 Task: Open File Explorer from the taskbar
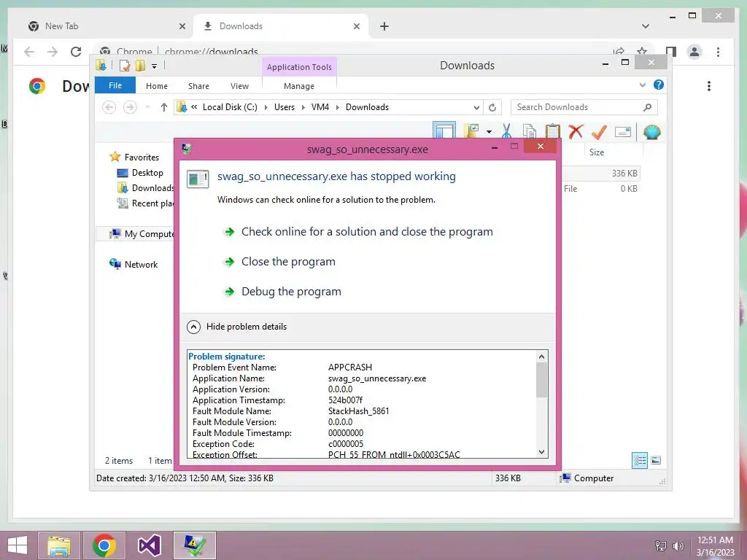(58, 545)
